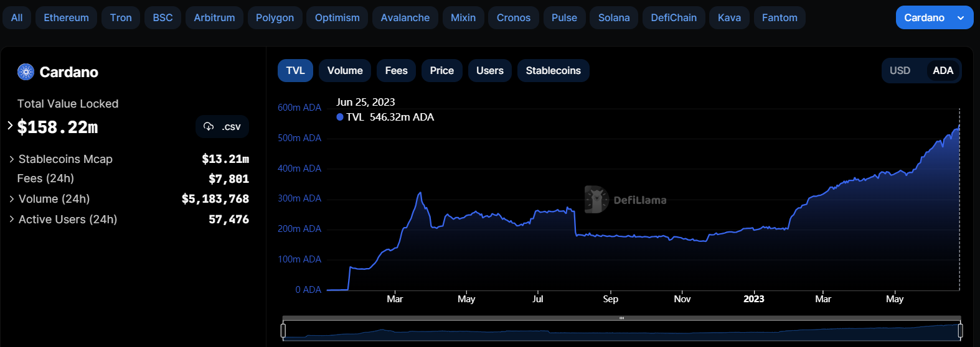Click the mini chart preview in range selector
980x347 pixels.
[x=621, y=330]
